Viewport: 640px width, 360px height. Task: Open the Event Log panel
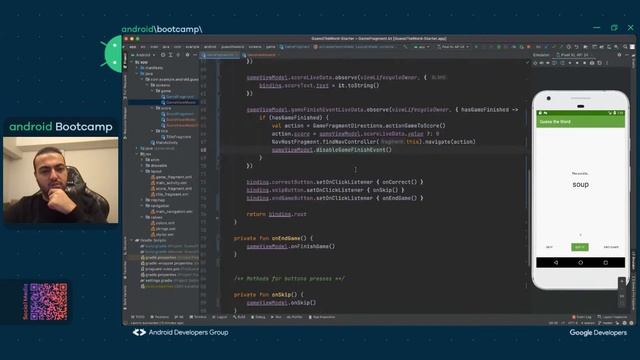point(582,317)
